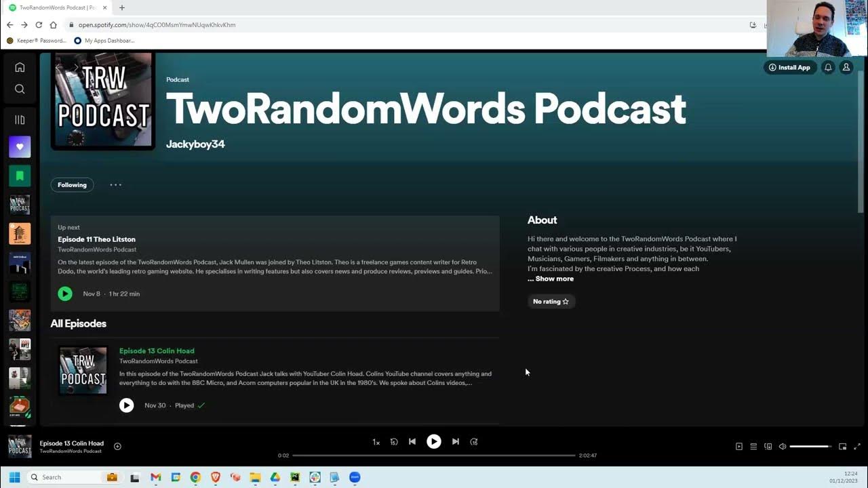Open Episode 13 Colin Hoad episode link
The width and height of the screenshot is (868, 488).
157,350
